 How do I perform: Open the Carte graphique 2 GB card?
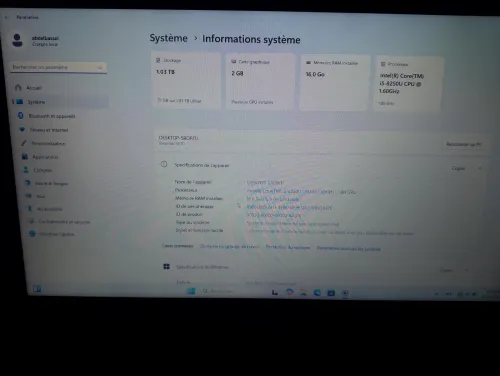[260, 81]
